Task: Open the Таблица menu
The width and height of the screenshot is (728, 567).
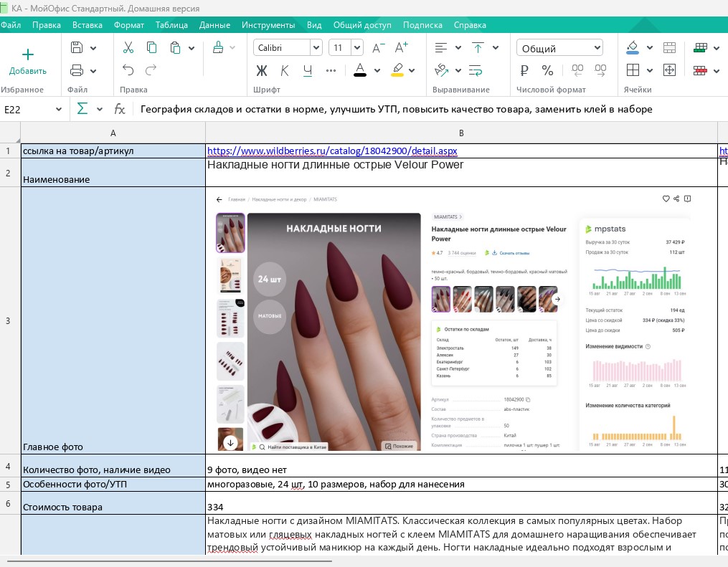Action: pos(172,25)
